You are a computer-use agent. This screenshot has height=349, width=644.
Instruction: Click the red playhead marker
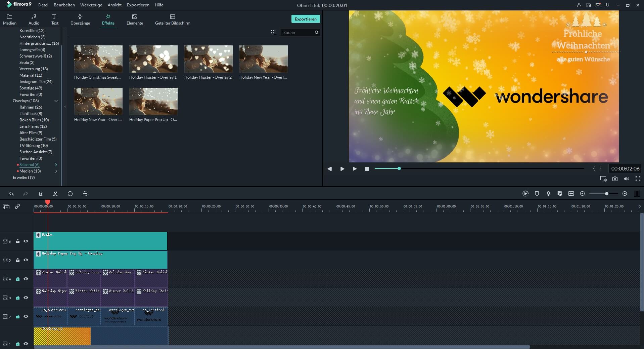click(48, 202)
